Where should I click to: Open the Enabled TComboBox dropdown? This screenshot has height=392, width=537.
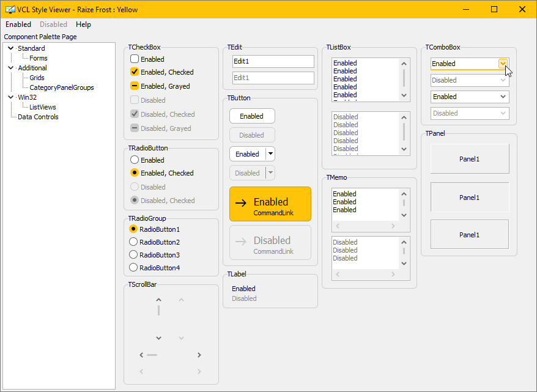tap(503, 64)
